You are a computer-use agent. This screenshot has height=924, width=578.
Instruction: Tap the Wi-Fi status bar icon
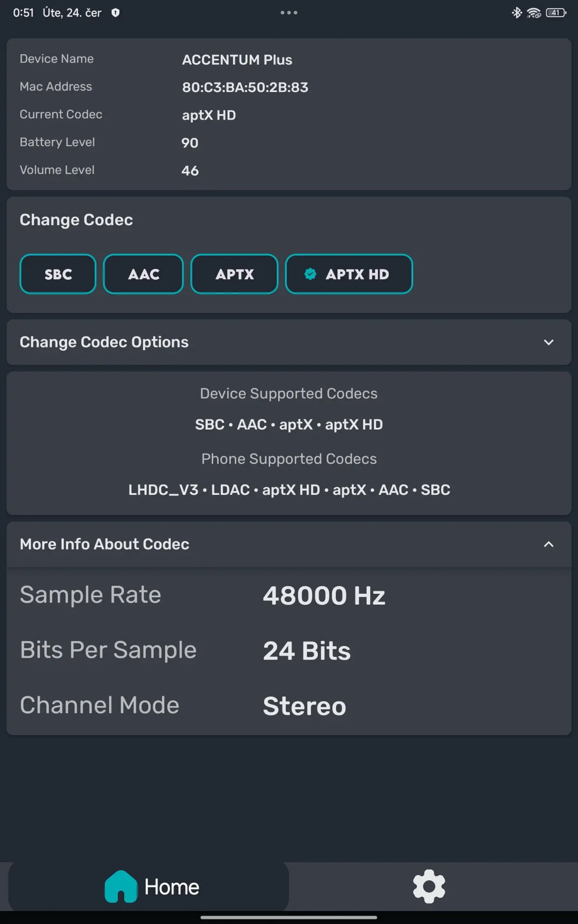pyautogui.click(x=534, y=13)
